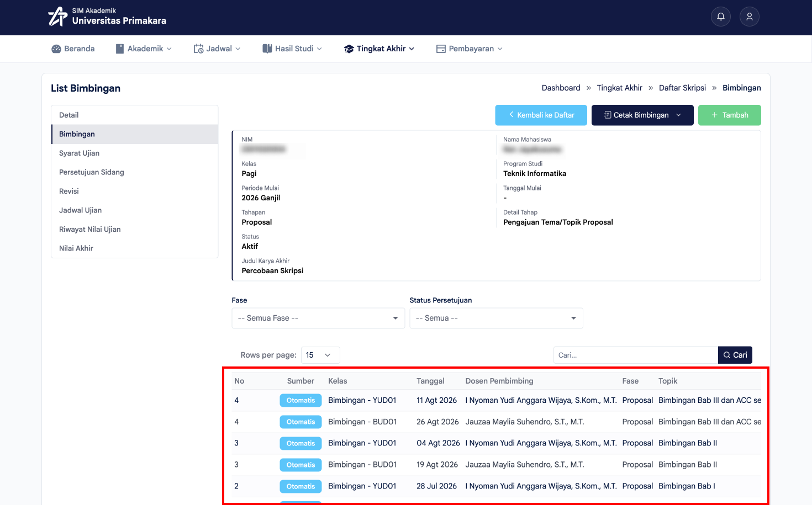The image size is (812, 505).
Task: Open the Syarat Ujian sidebar tab
Action: tap(135, 153)
